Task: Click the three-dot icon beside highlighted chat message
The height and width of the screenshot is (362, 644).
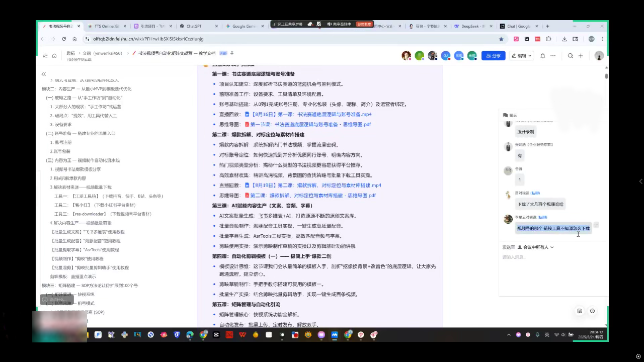Action: tap(596, 225)
